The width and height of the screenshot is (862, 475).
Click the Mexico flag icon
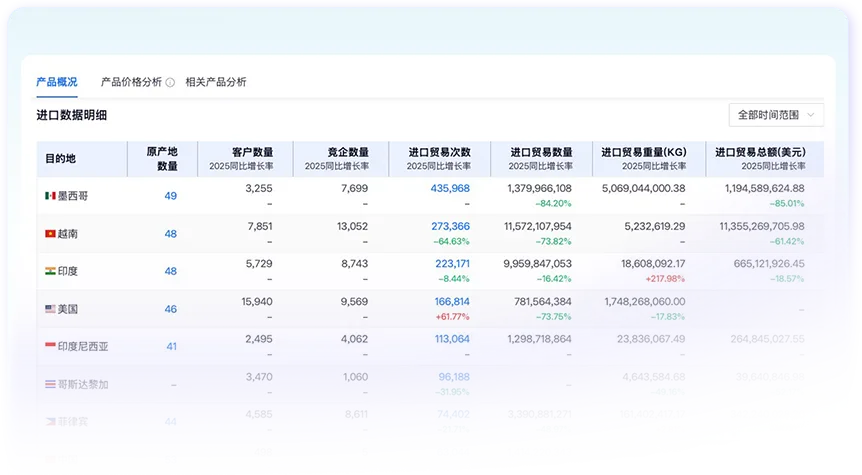[50, 196]
